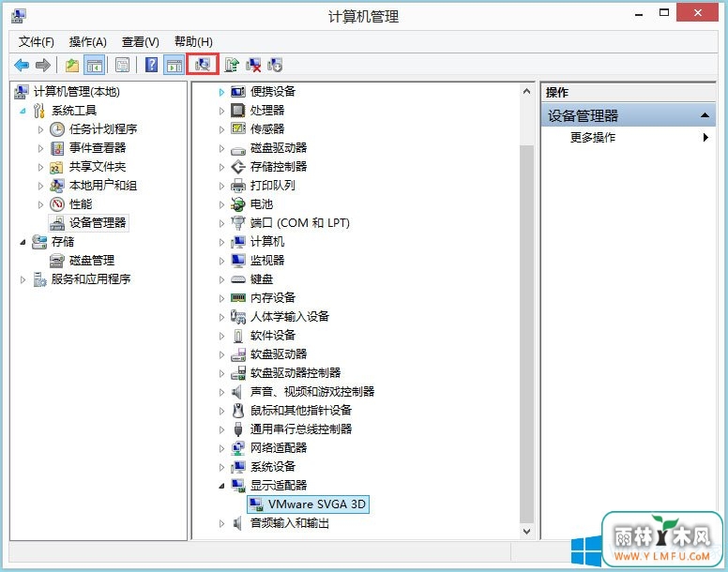Click the 打印队列 printer icon
Screen dimensions: 728x572
(x=237, y=186)
